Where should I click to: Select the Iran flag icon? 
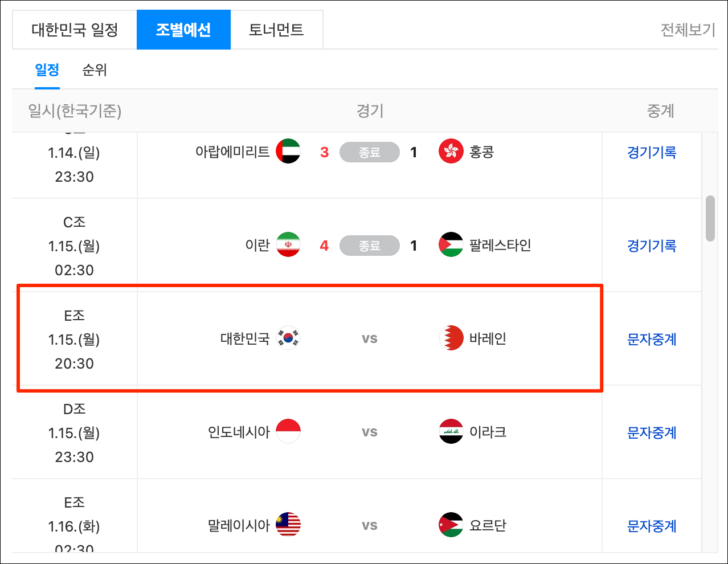click(x=288, y=246)
